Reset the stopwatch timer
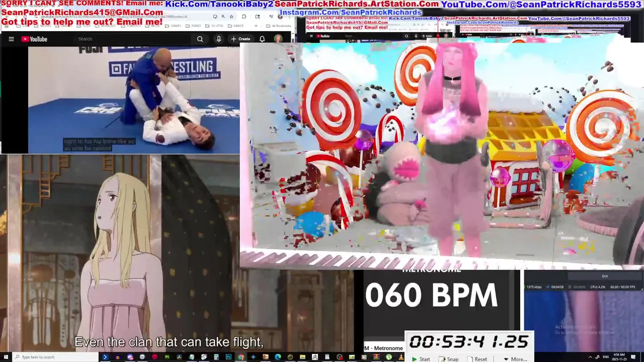The width and height of the screenshot is (644, 362). coord(476,359)
